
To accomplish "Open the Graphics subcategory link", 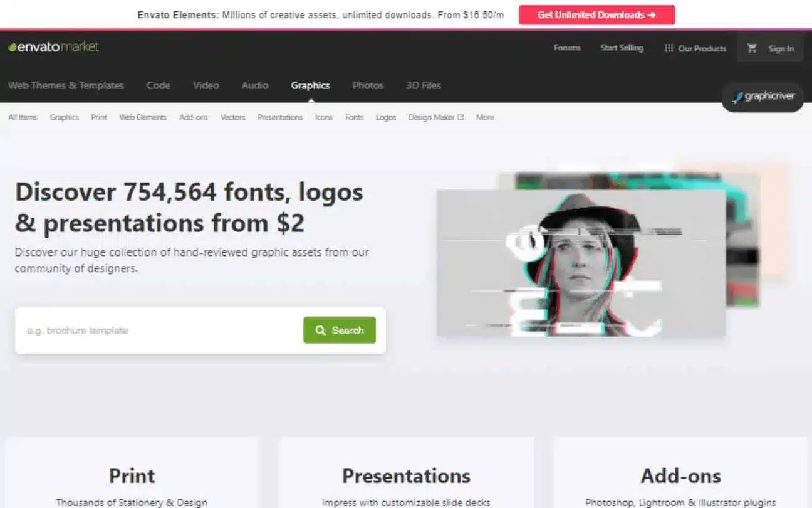I will pos(65,117).
